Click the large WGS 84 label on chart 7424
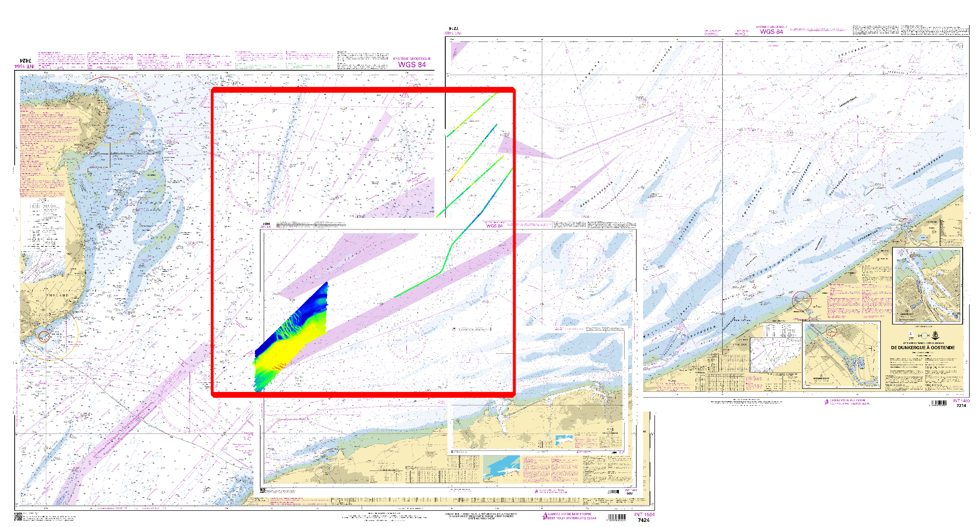Viewport: 980px width, 527px height. [x=412, y=65]
